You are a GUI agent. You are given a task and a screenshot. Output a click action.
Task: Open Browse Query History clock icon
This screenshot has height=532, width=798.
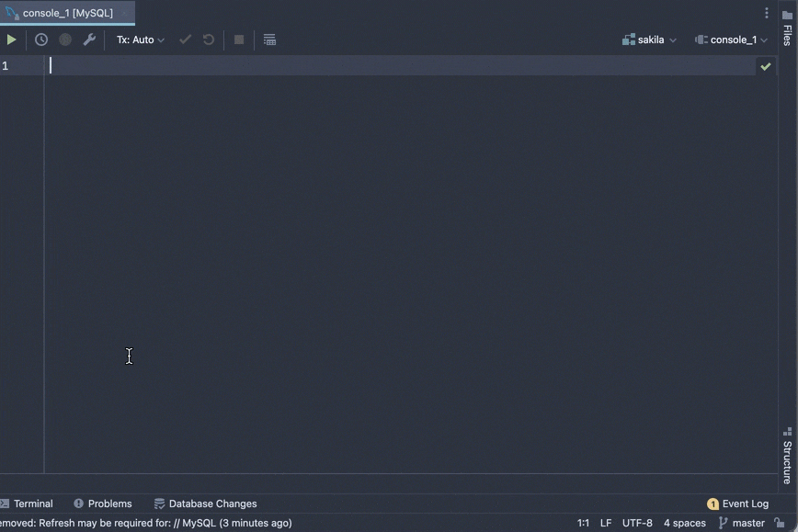(41, 40)
